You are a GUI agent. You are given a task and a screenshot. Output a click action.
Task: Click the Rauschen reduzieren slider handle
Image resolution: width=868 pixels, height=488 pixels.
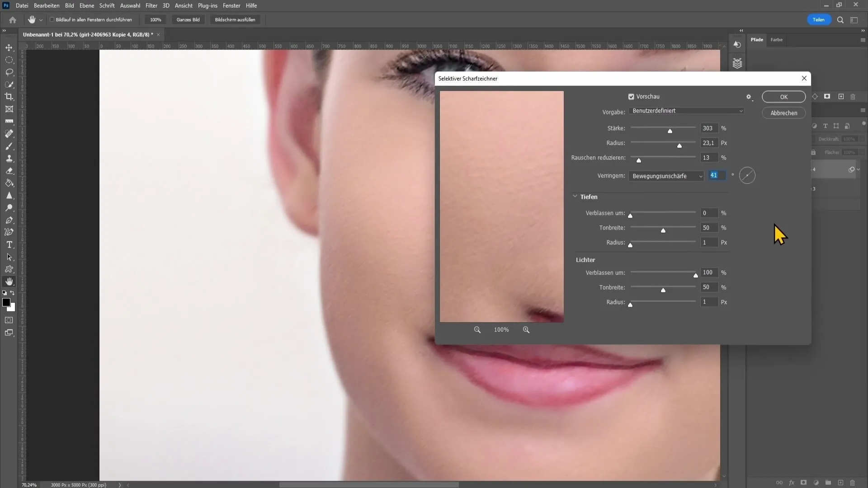click(639, 160)
